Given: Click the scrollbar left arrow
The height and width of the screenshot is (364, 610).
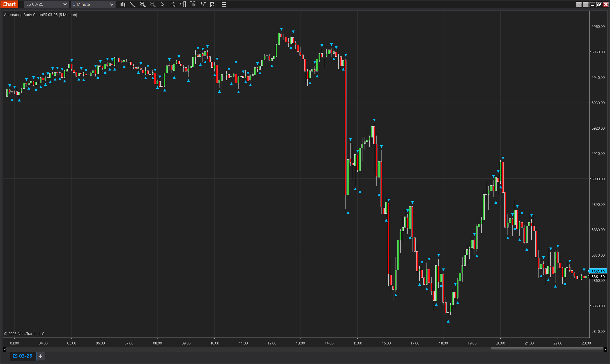Looking at the screenshot, I should [x=5, y=349].
